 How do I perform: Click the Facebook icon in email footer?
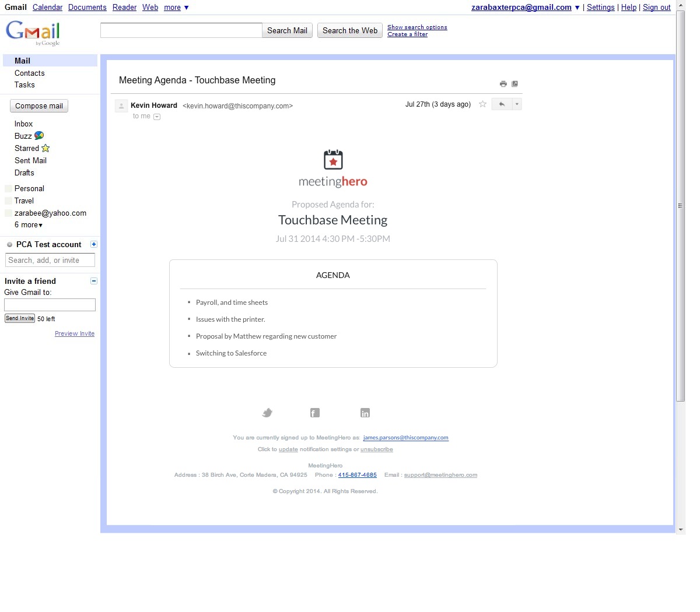point(315,413)
